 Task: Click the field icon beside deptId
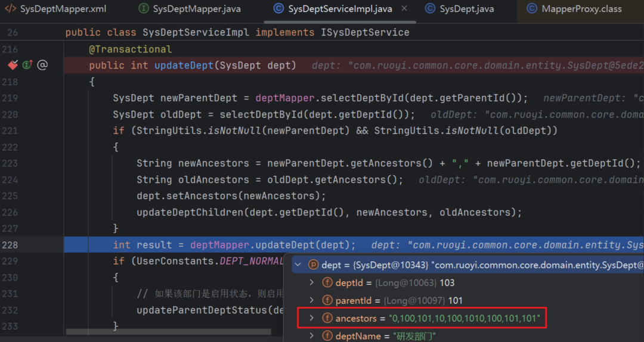327,282
